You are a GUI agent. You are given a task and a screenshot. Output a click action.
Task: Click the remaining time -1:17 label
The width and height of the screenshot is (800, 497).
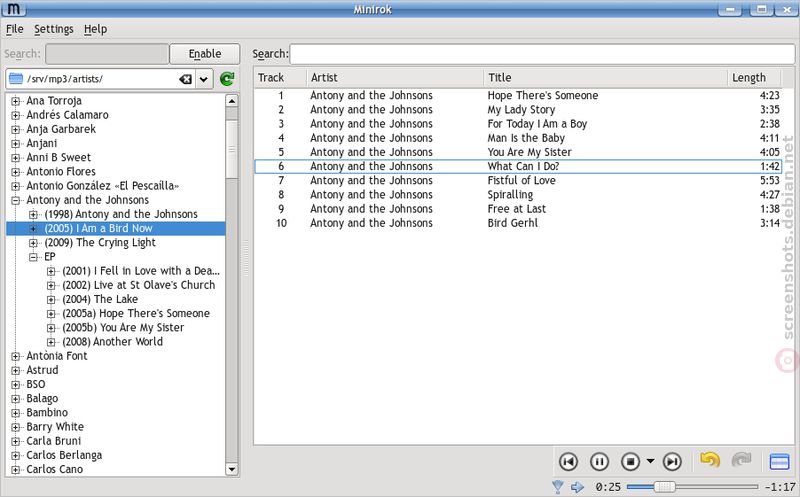(x=780, y=487)
